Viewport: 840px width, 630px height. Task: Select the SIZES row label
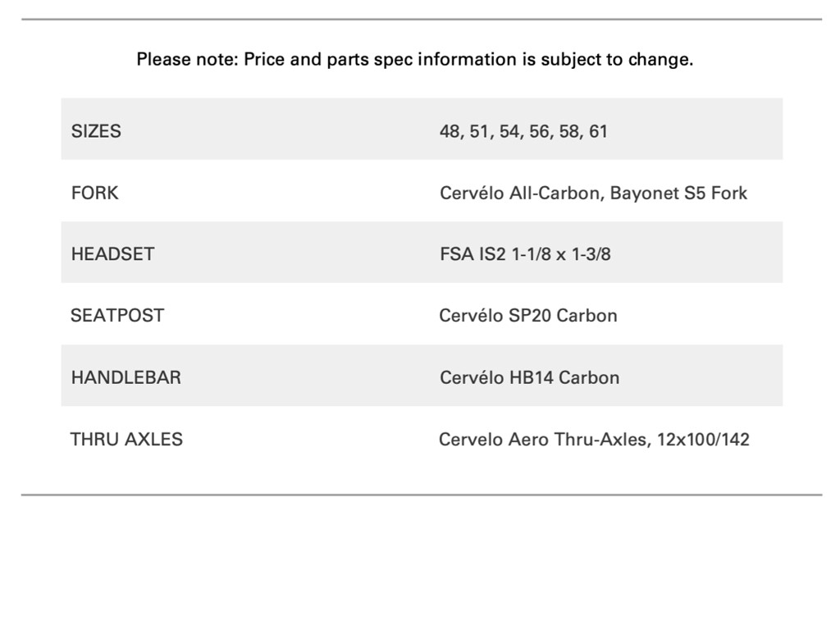[x=96, y=131]
